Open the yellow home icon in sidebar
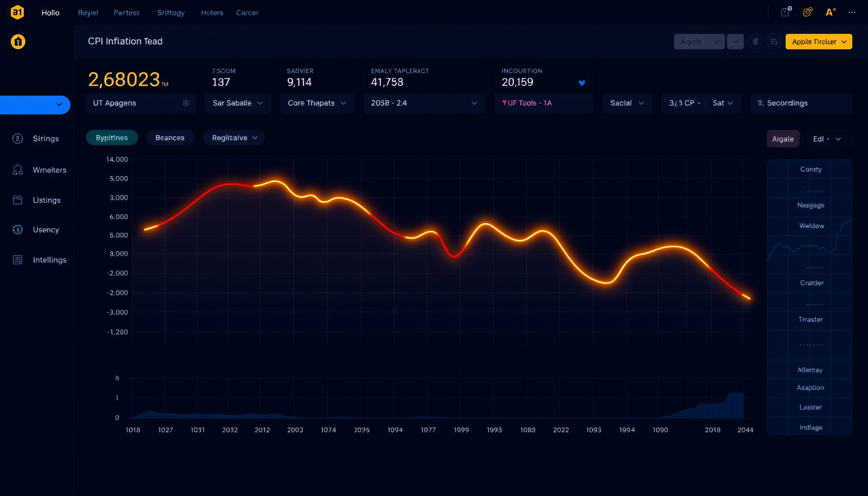The height and width of the screenshot is (496, 868). tap(18, 42)
